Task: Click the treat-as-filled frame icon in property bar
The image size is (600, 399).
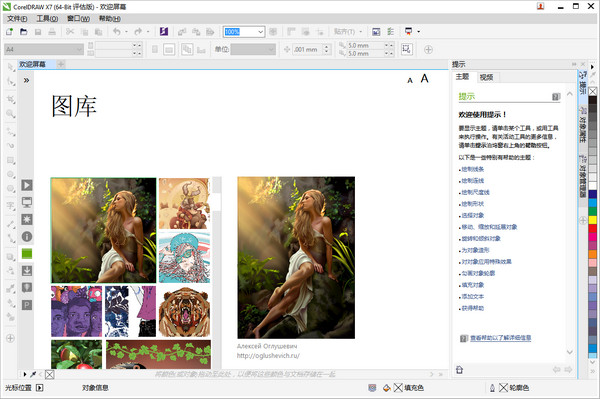Action: pyautogui.click(x=407, y=49)
